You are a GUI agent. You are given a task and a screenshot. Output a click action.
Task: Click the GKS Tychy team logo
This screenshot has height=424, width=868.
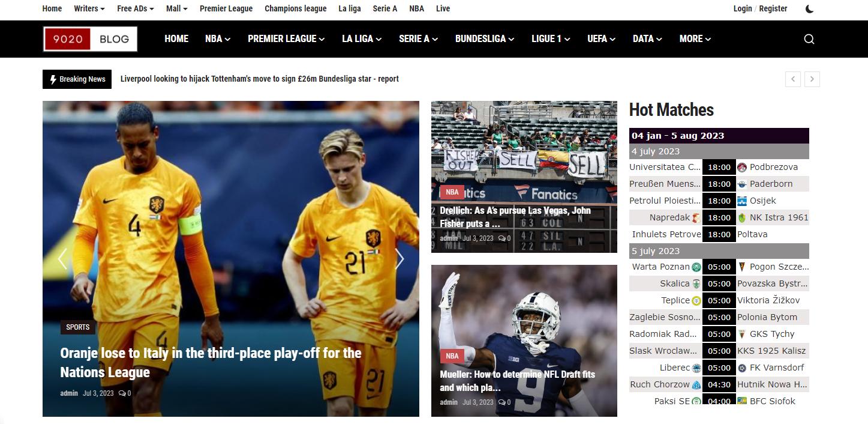[742, 334]
